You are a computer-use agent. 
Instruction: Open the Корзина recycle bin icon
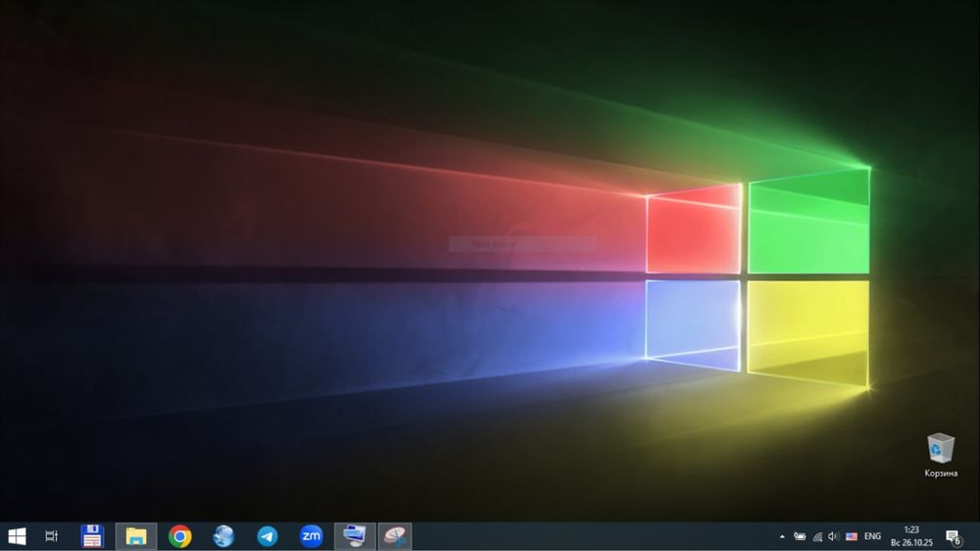[x=941, y=455]
